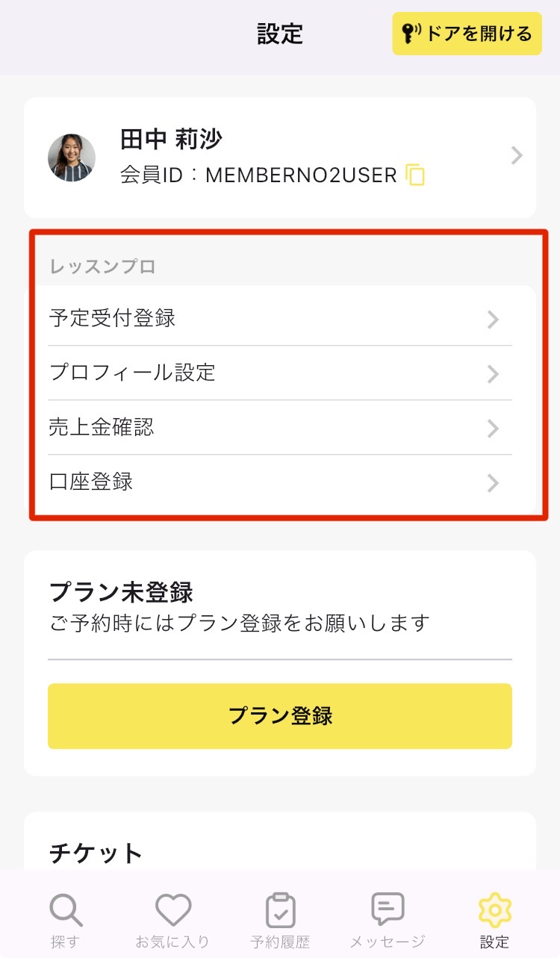
Task: Open messages speech bubble icon
Action: coord(388,909)
